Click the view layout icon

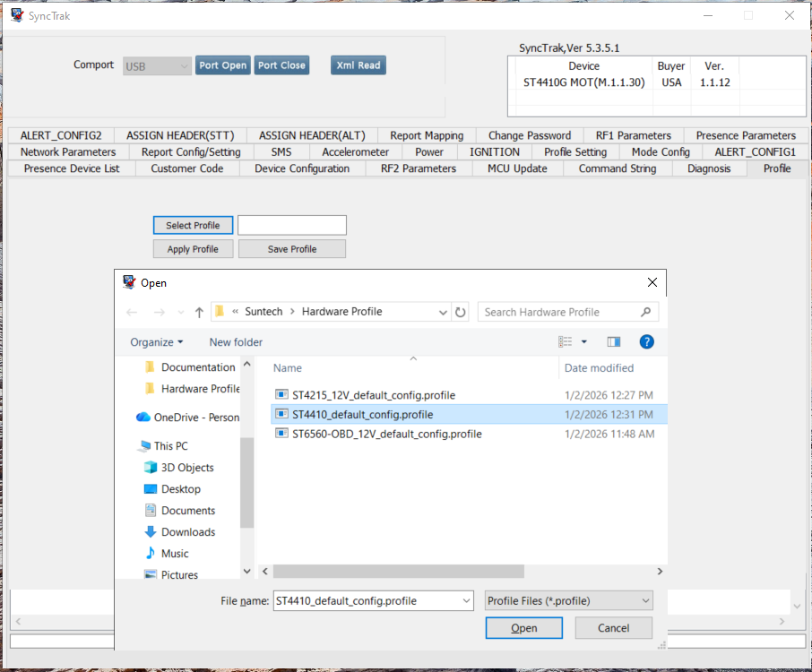point(565,341)
